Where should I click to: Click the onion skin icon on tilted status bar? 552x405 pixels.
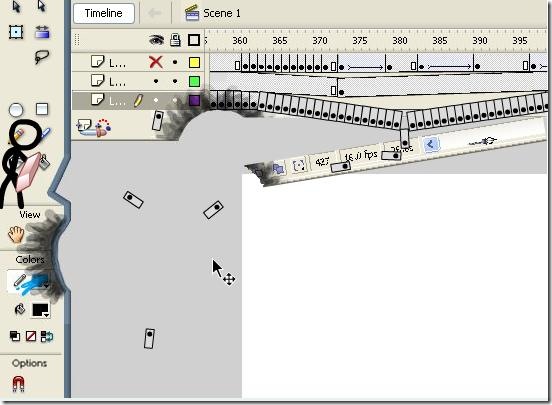pos(278,168)
